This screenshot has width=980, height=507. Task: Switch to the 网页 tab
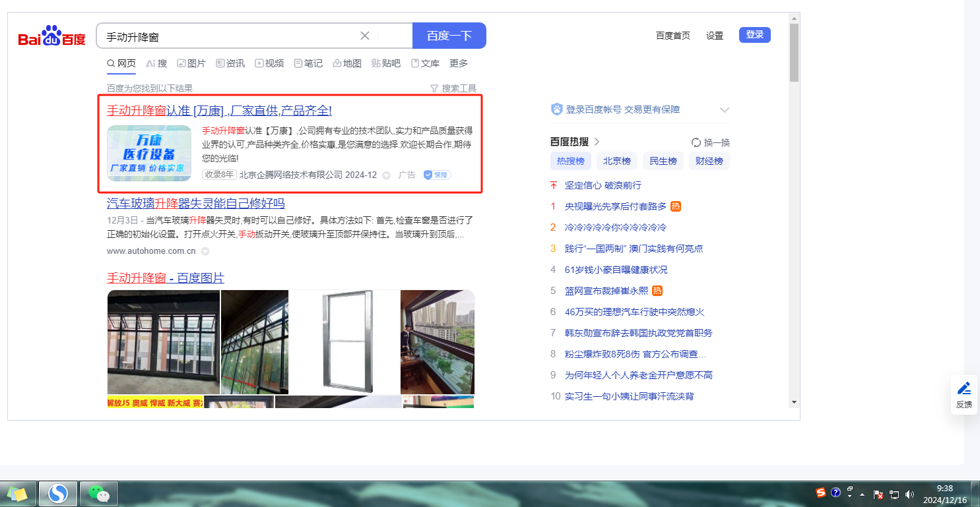[121, 63]
